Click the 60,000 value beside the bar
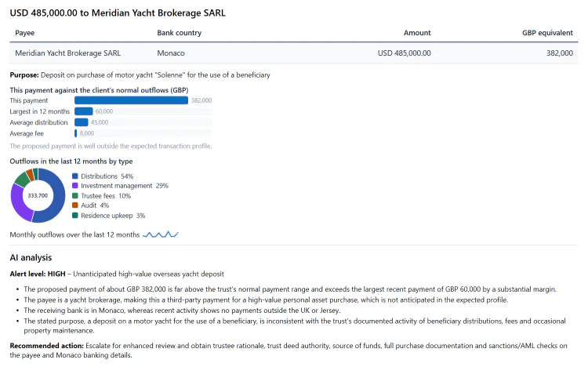Screen dimensions: 588x367 coord(103,111)
